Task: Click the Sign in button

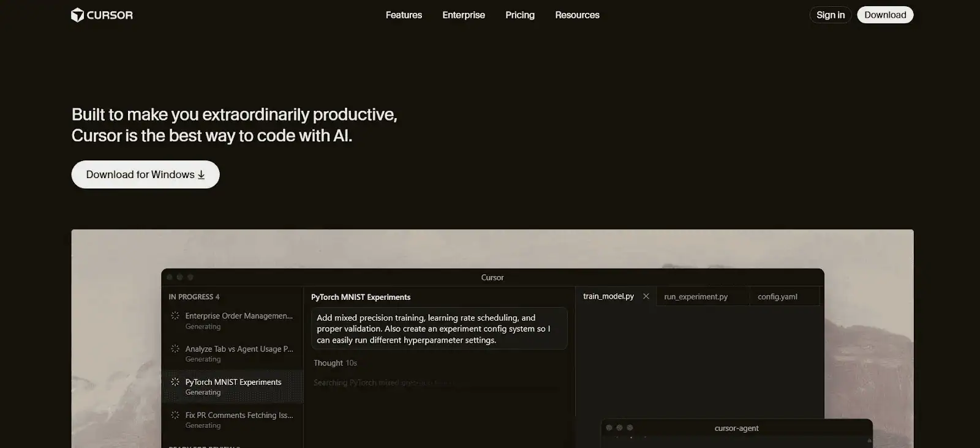Action: (x=831, y=15)
